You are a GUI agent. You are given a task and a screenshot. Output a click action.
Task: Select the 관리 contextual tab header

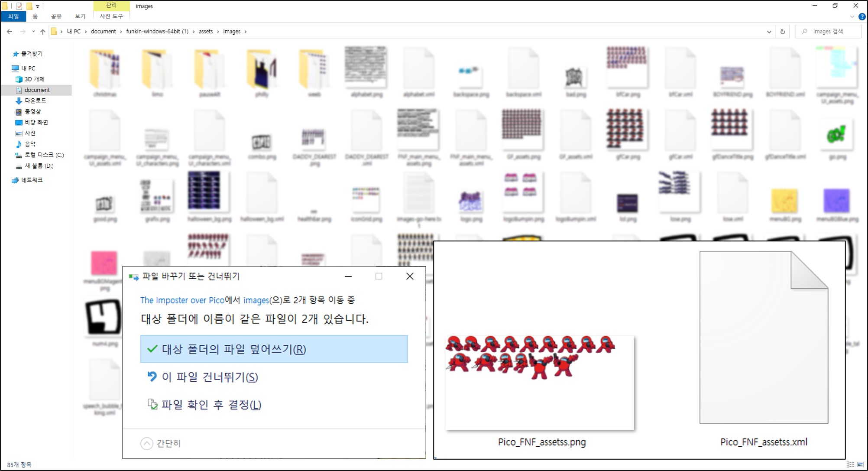111,5
